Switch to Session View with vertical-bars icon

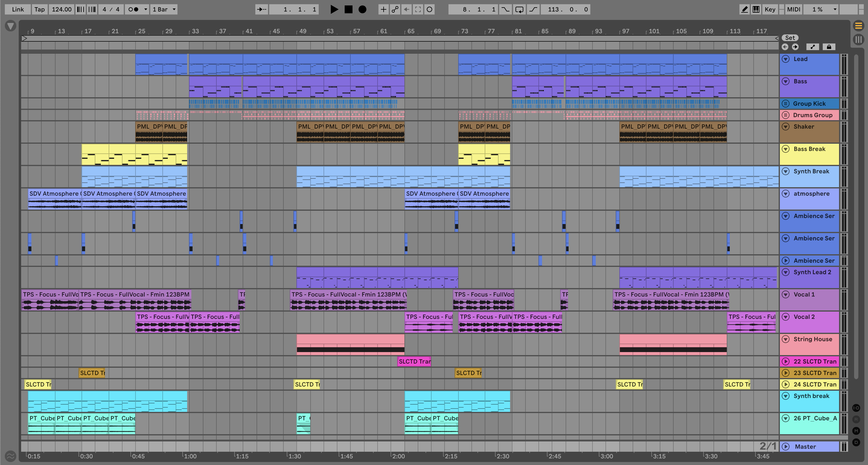point(858,40)
